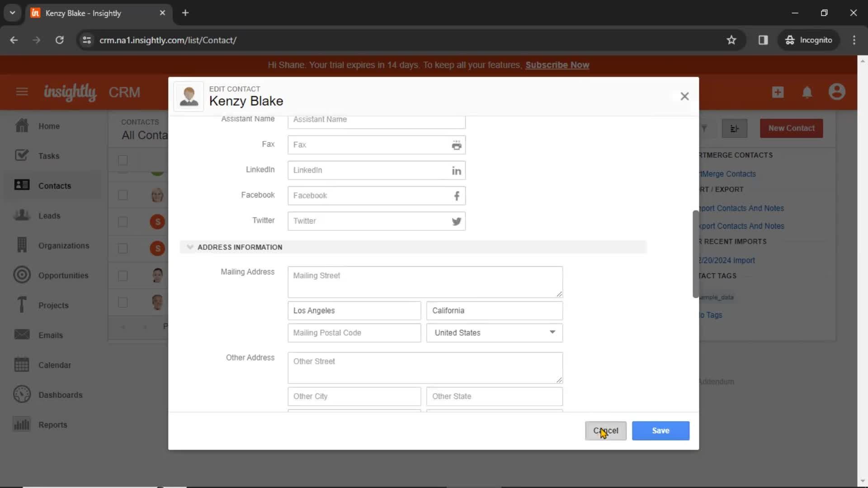
Task: Click the Twitter icon in contact form
Action: click(457, 221)
